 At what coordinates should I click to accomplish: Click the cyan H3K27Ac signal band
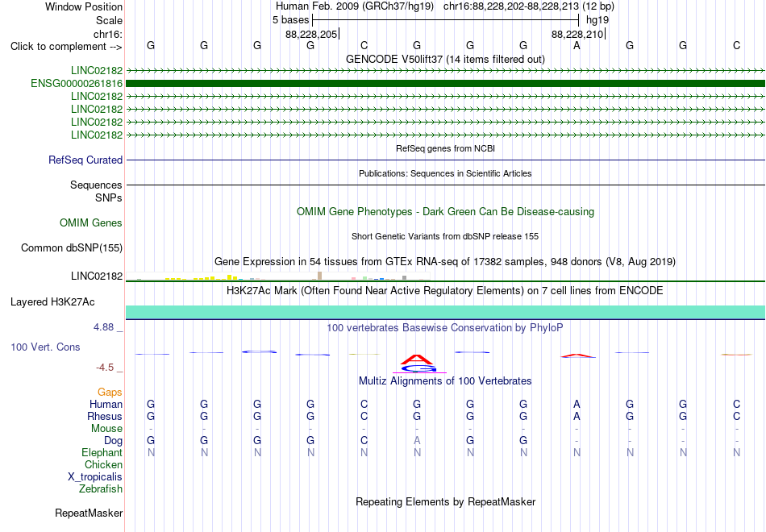pyautogui.click(x=446, y=312)
